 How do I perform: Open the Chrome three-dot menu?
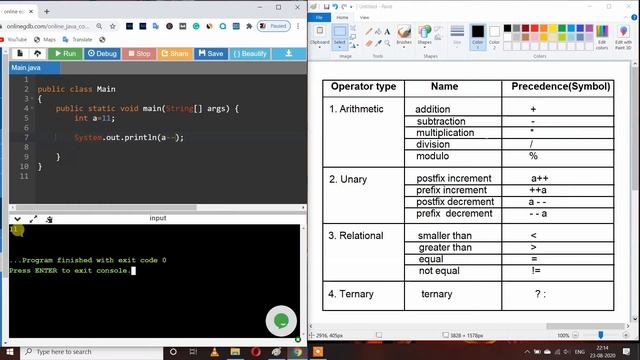coord(298,26)
